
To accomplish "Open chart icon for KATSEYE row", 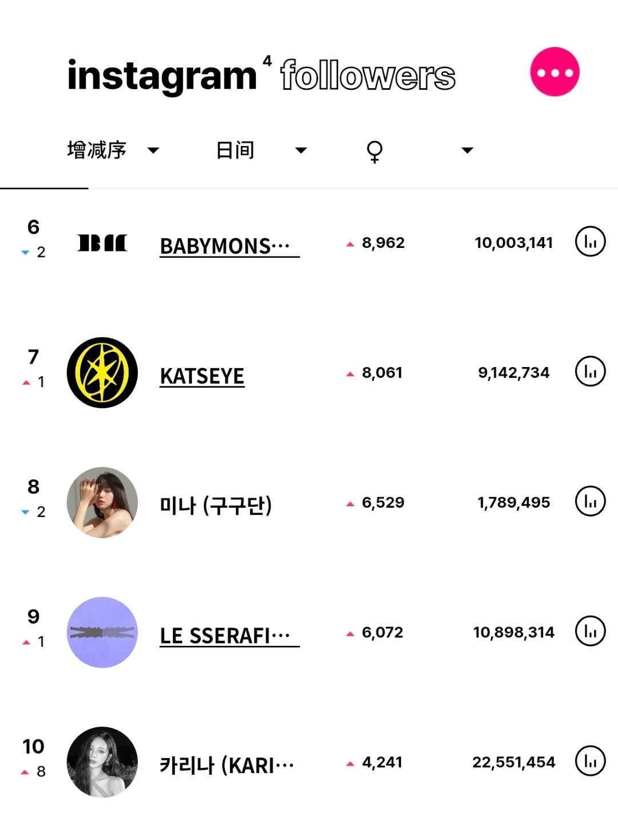I will 590,372.
